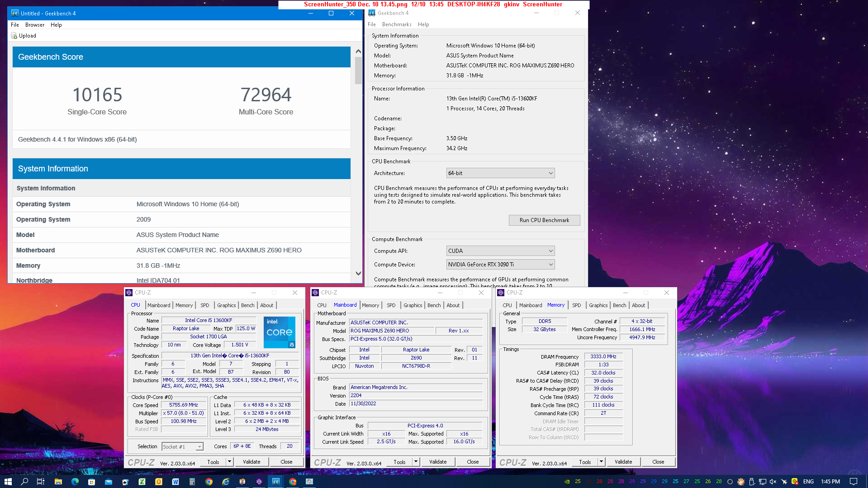The width and height of the screenshot is (868, 488).
Task: Switch to CPU-Z purple chip taskbar icon
Action: pos(259,482)
